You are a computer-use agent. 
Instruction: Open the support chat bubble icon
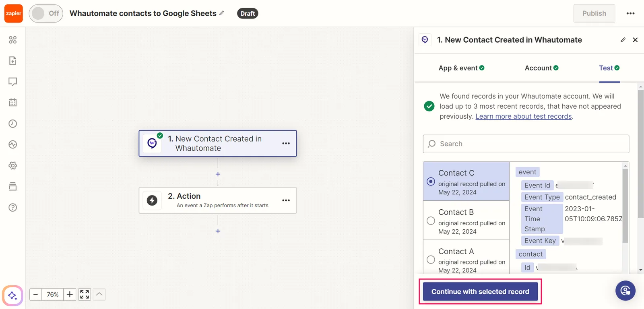point(625,290)
